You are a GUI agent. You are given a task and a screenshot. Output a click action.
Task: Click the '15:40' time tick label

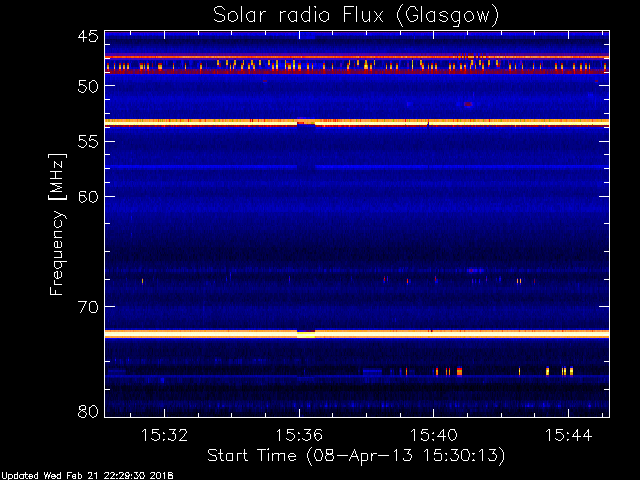tap(433, 436)
